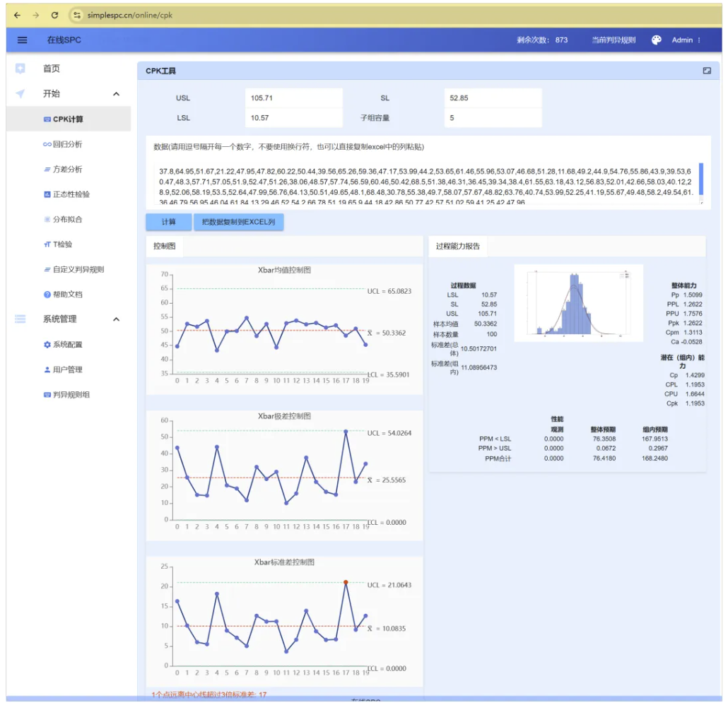Screen dimensions: 728x705
Task: Click the 开始 navigation arrow icon
Action: 20,94
